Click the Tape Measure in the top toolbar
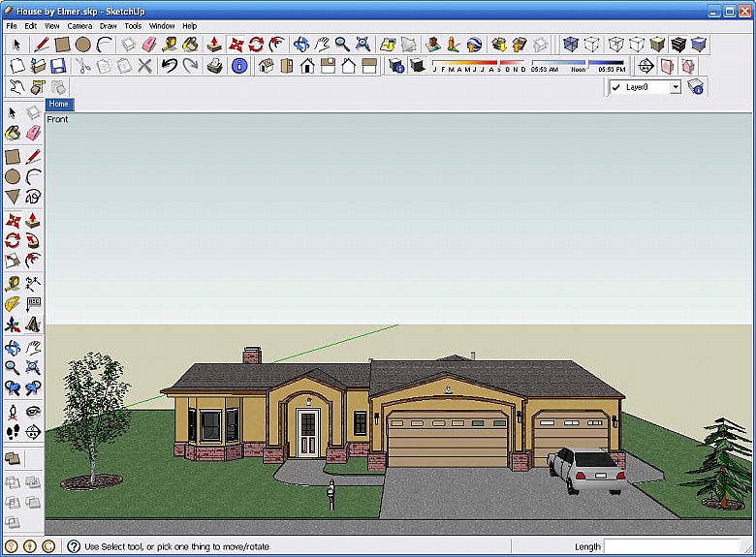756x557 pixels. pos(170,45)
